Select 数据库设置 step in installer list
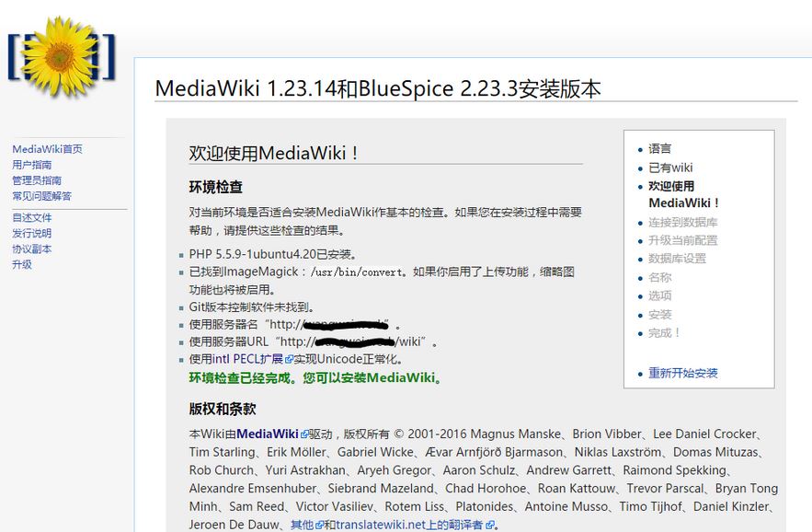812x532 pixels. coord(677,259)
